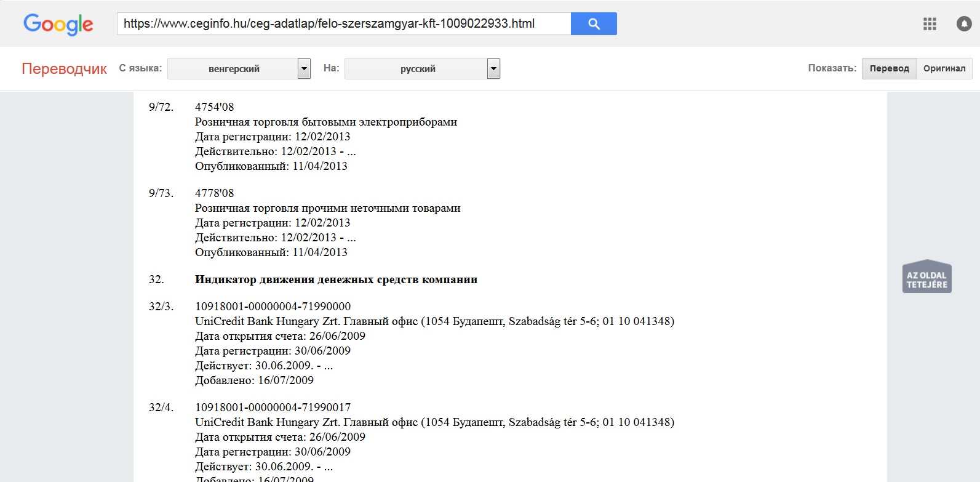Screen dimensions: 980x482
Task: Click the 'Показать:' label
Action: pyautogui.click(x=832, y=68)
